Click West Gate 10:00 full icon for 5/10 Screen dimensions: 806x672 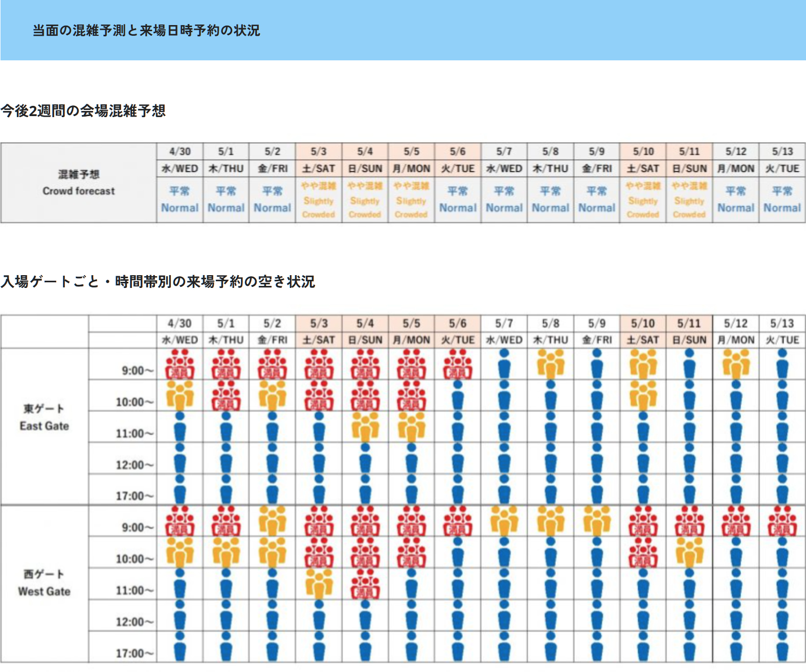tap(643, 553)
